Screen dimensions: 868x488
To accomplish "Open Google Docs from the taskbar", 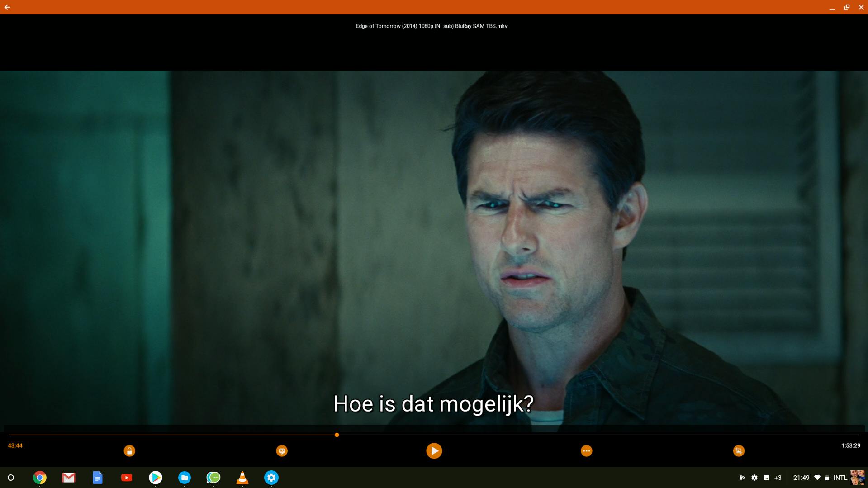I will 97,478.
